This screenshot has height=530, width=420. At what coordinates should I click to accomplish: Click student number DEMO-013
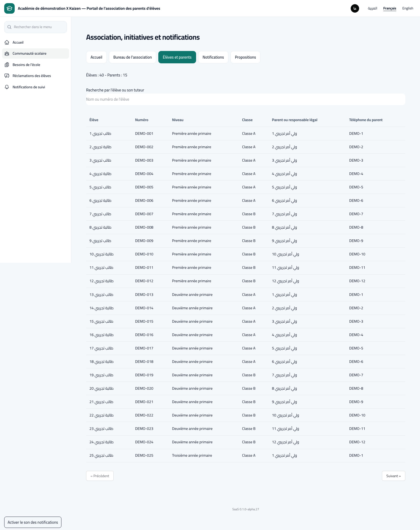tap(144, 295)
